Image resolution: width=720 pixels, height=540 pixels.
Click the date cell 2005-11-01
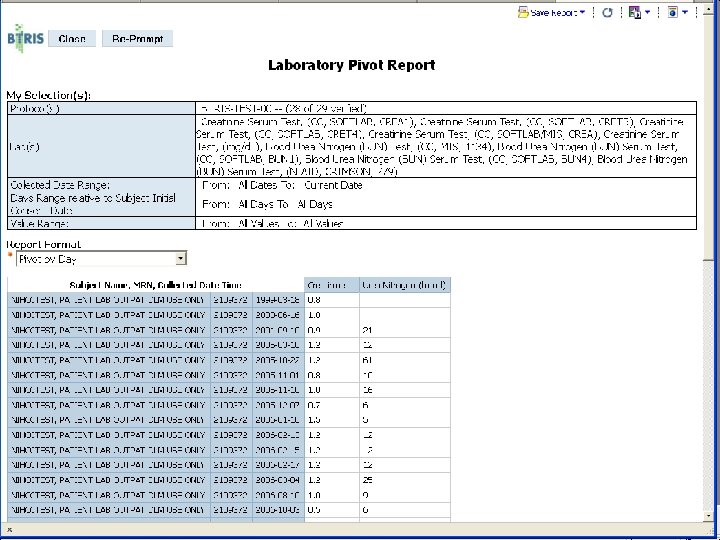point(278,375)
